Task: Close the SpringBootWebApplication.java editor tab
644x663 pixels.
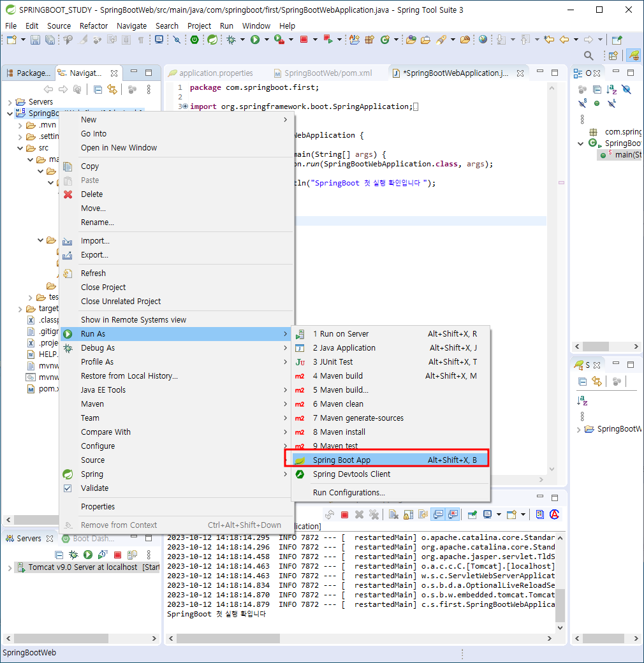Action: click(520, 73)
